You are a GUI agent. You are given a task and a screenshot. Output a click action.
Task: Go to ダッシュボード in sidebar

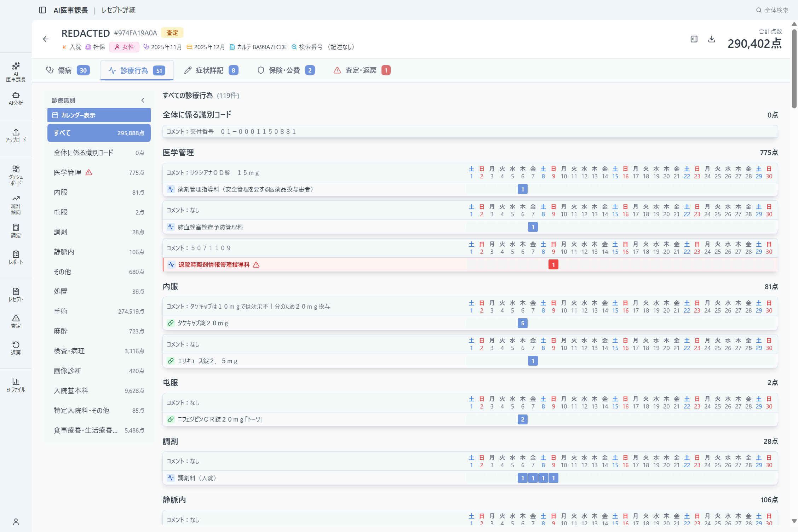point(16,175)
